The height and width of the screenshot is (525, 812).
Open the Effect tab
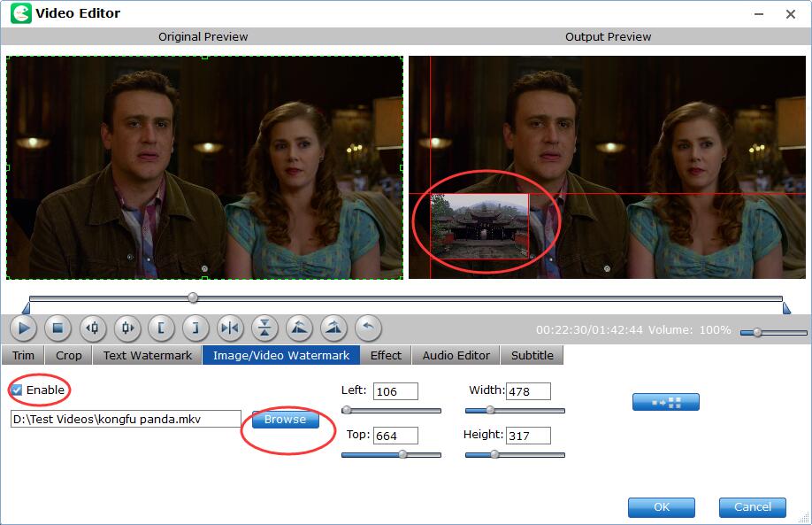[386, 356]
